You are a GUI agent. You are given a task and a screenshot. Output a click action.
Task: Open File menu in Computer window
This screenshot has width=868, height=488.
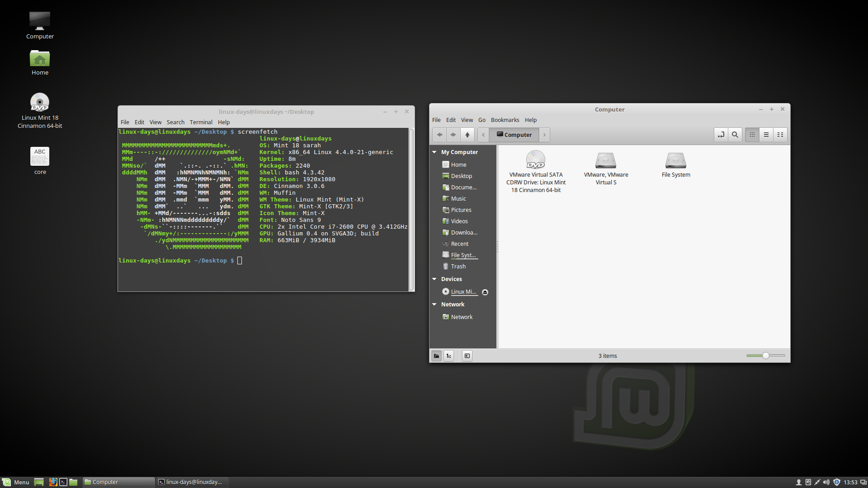[x=436, y=120]
